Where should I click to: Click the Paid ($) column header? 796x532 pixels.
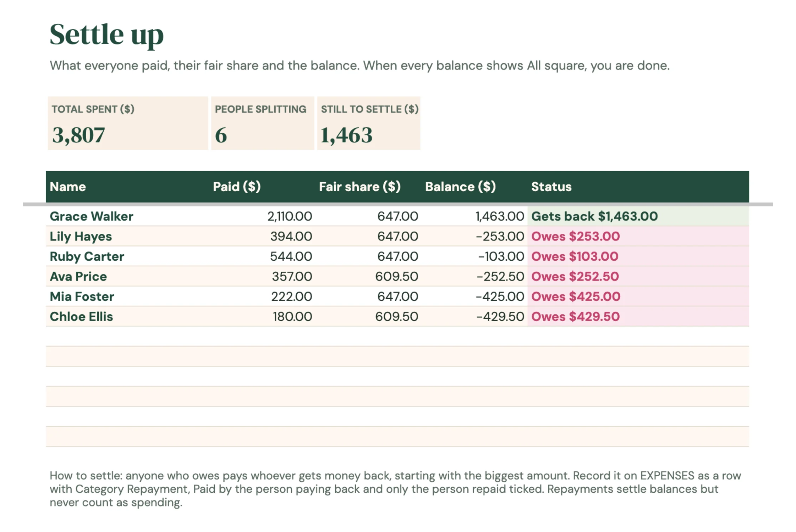coord(237,187)
